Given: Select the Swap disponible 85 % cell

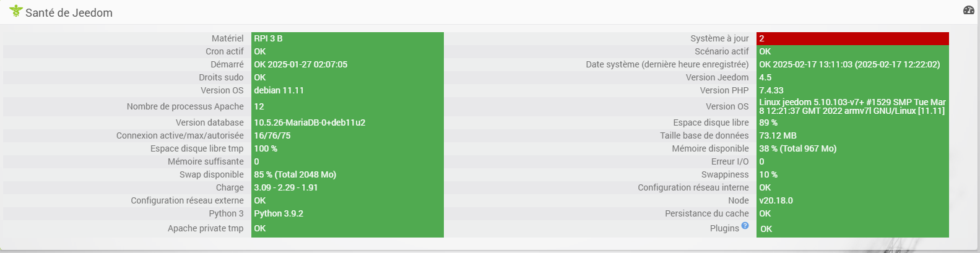Looking at the screenshot, I should (347, 174).
